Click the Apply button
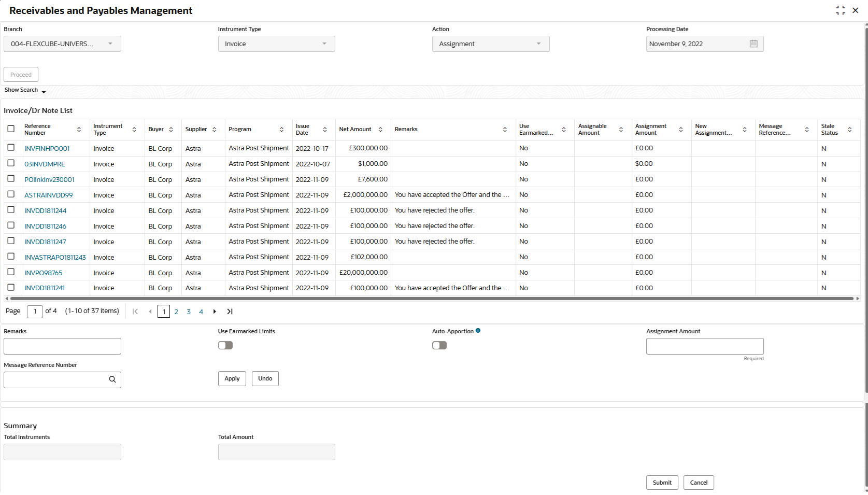This screenshot has height=495, width=868. click(x=232, y=379)
